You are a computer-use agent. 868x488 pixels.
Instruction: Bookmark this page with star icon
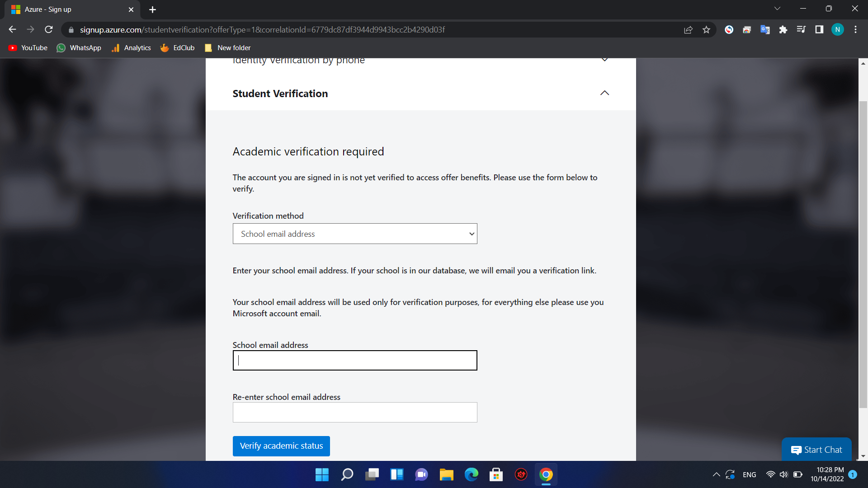click(x=706, y=30)
